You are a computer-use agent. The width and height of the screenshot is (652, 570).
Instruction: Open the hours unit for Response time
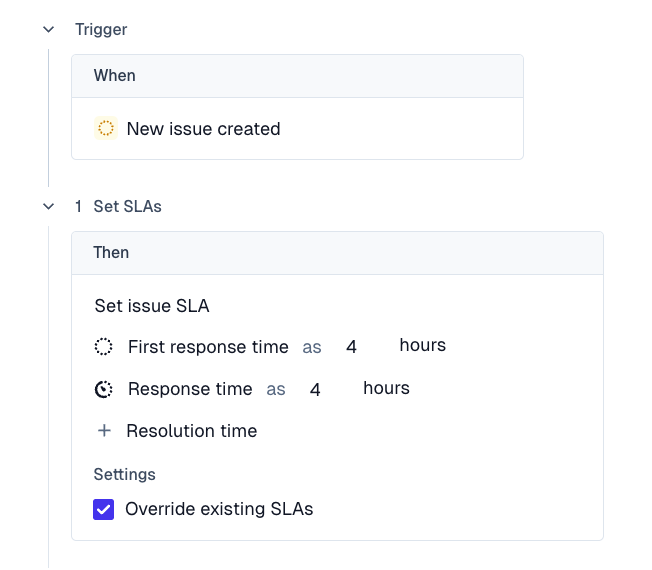[x=386, y=388]
